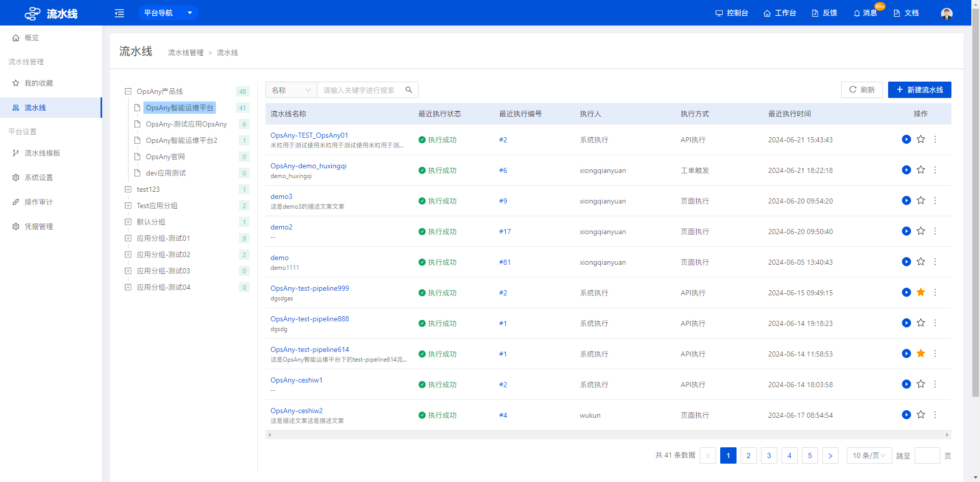Viewport: 980px width, 482px height.
Task: Open the 控制台 console link
Action: 731,13
